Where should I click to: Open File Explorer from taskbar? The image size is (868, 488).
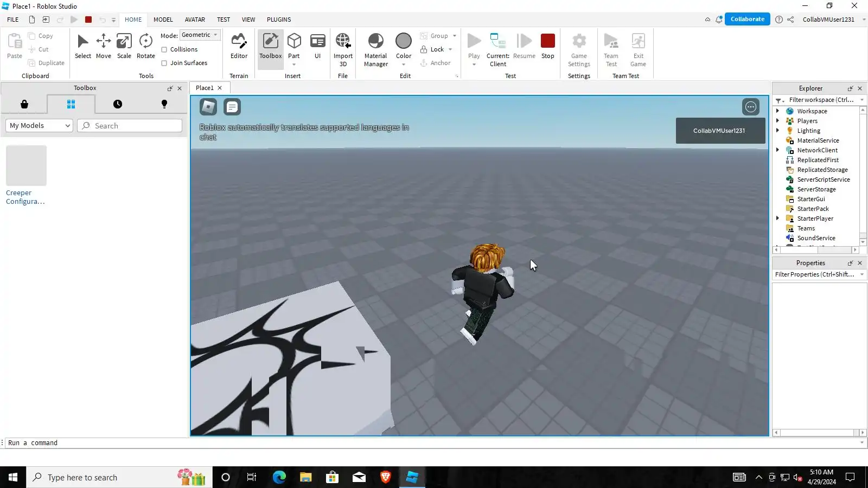(x=305, y=477)
